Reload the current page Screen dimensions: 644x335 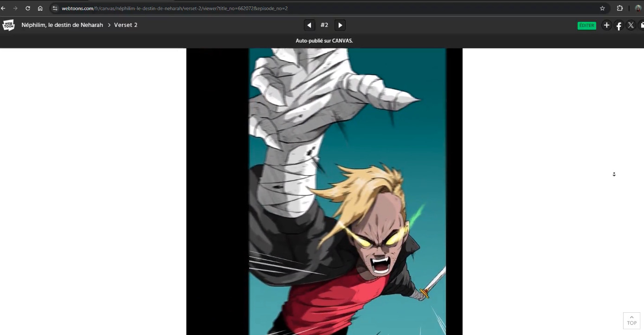point(28,8)
